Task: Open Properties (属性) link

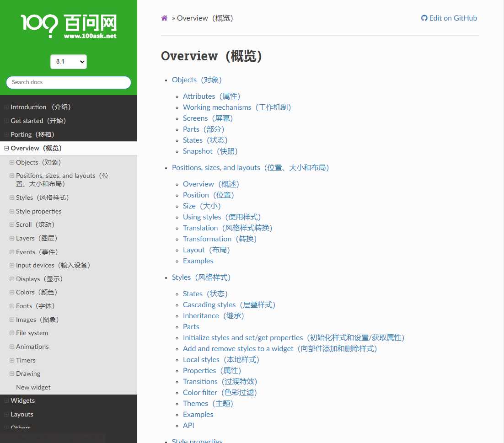Action: coord(212,371)
